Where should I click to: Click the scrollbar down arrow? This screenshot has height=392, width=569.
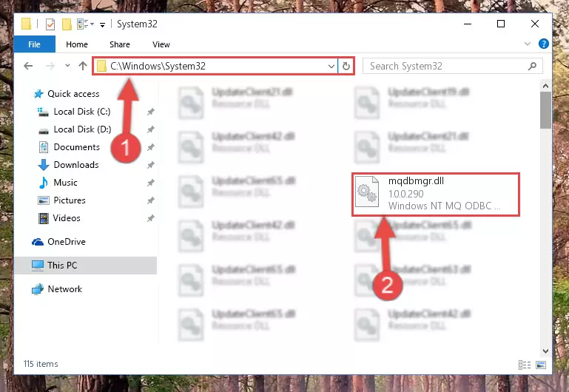[545, 351]
